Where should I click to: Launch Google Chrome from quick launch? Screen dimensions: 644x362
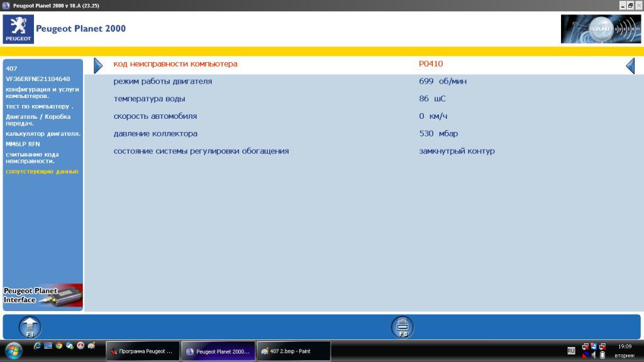tap(59, 346)
